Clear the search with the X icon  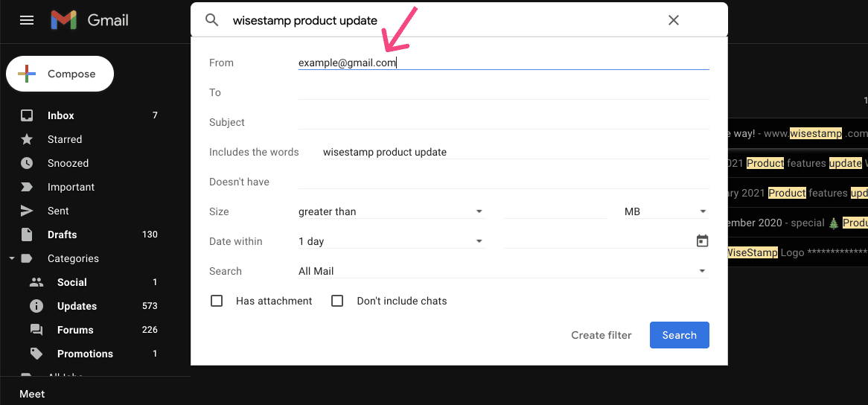(674, 21)
